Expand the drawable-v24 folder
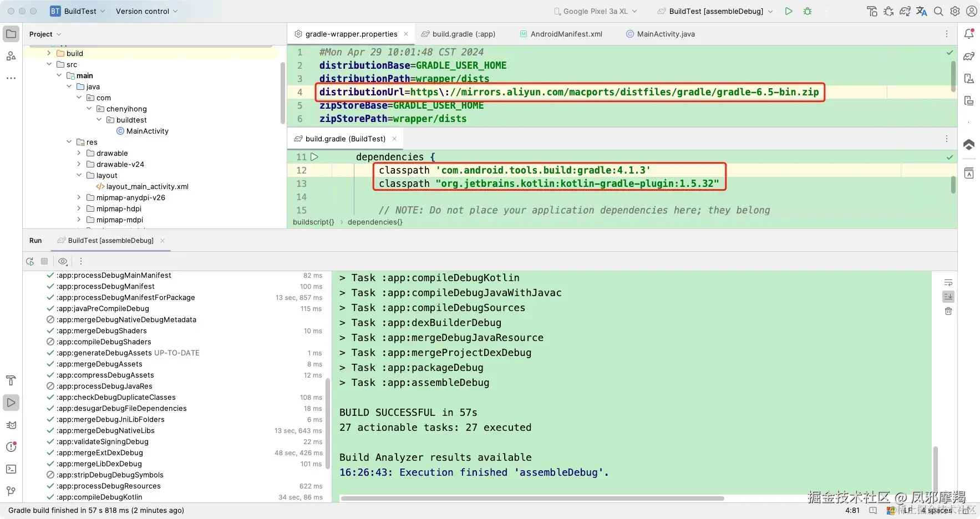Image resolution: width=980 pixels, height=519 pixels. [79, 164]
